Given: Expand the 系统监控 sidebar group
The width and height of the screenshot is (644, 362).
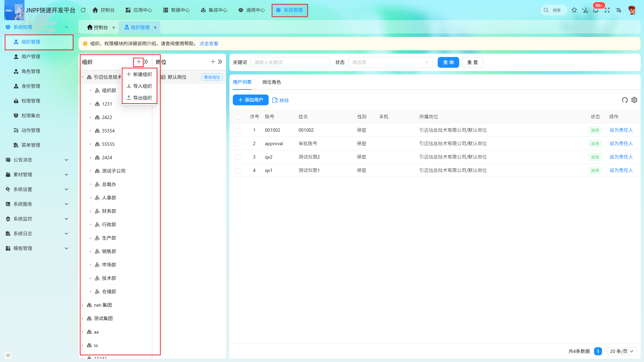Looking at the screenshot, I should click(x=37, y=219).
